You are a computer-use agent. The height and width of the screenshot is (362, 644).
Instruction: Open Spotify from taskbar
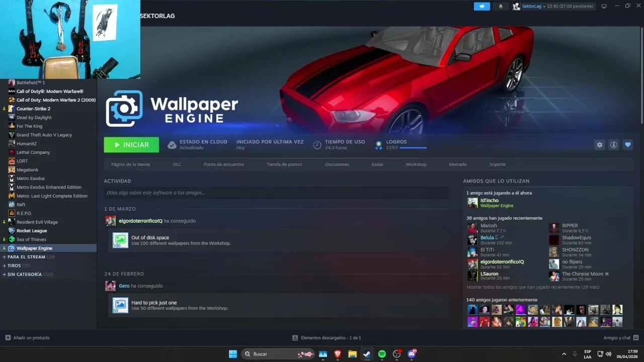[x=382, y=354]
